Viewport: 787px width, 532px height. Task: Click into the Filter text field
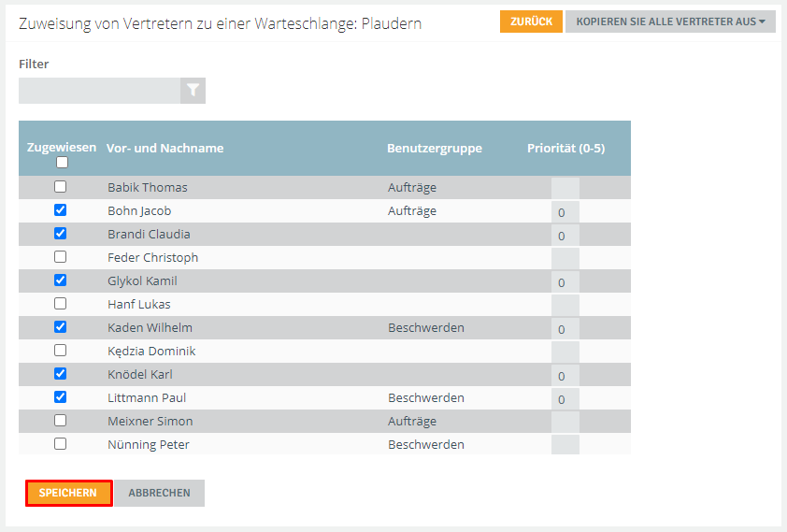(99, 91)
